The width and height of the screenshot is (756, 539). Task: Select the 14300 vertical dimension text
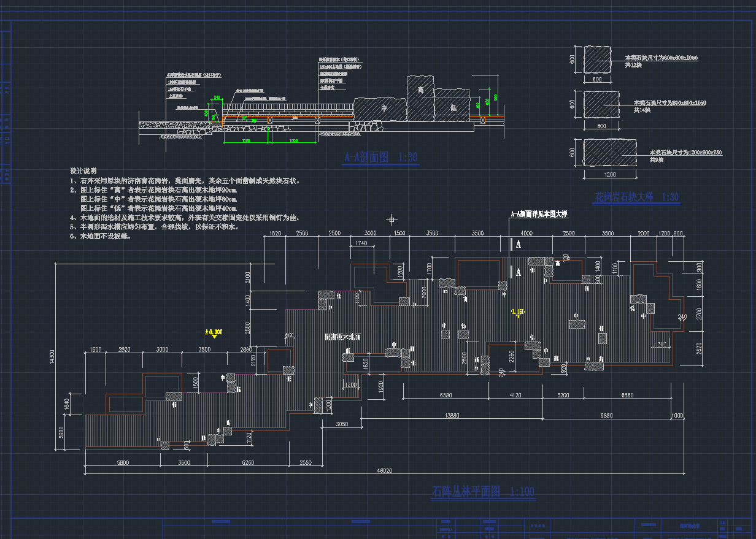[52, 357]
